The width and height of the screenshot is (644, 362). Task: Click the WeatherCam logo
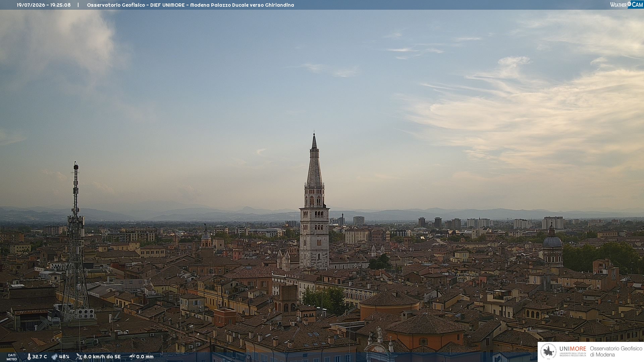[x=627, y=5]
